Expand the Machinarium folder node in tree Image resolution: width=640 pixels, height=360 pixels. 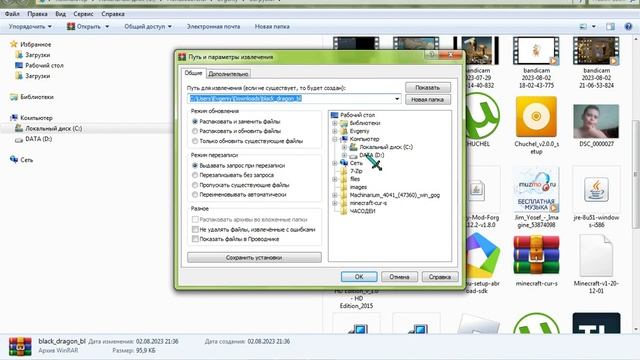pos(335,195)
